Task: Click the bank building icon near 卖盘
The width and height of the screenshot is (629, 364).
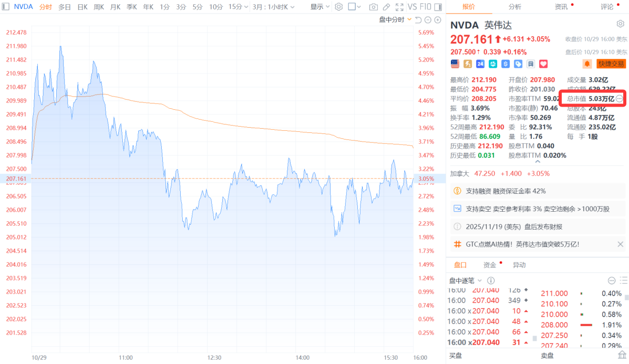Action: [622, 355]
